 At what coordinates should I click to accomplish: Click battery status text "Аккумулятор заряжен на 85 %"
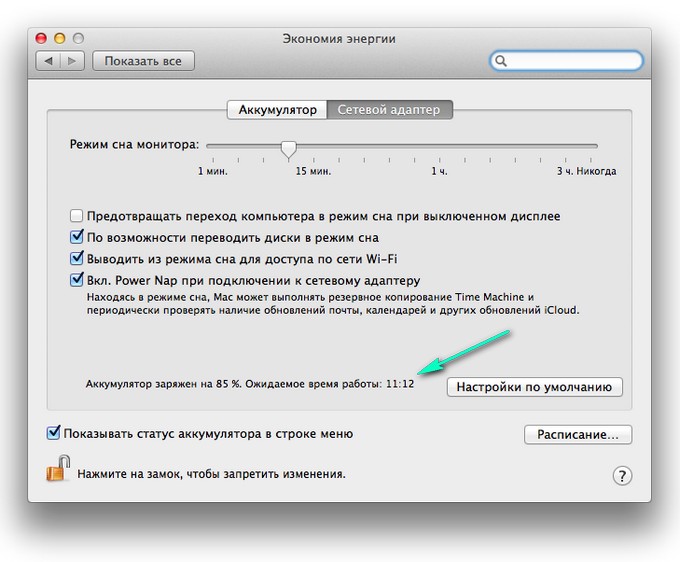coord(163,384)
